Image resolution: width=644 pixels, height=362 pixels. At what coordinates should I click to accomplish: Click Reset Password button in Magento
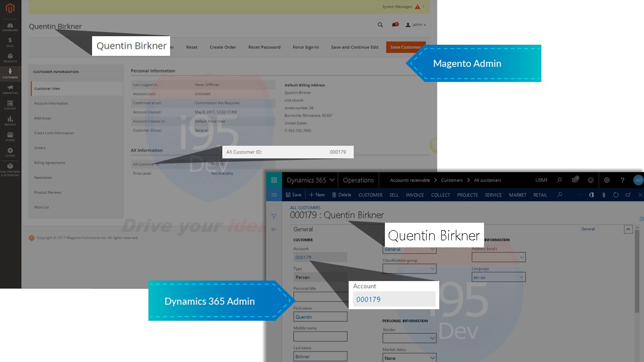click(x=264, y=47)
